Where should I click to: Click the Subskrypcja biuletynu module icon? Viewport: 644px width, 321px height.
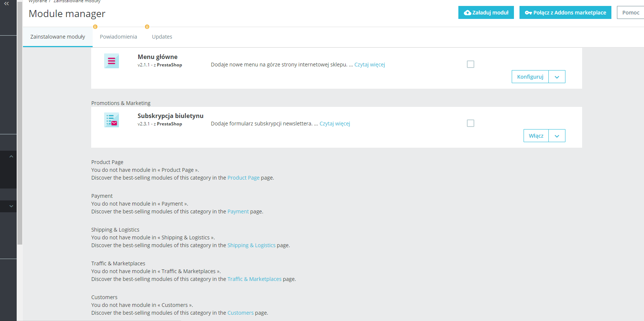point(112,120)
